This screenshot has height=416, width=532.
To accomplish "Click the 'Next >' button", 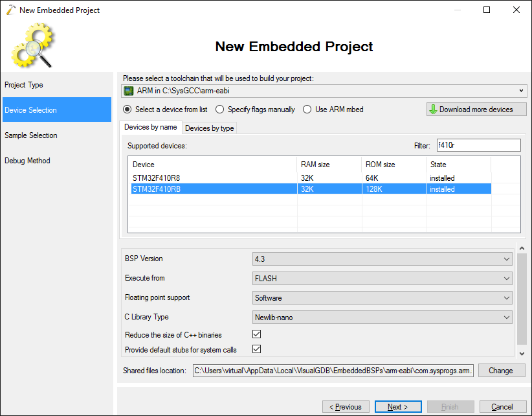I will click(x=398, y=407).
